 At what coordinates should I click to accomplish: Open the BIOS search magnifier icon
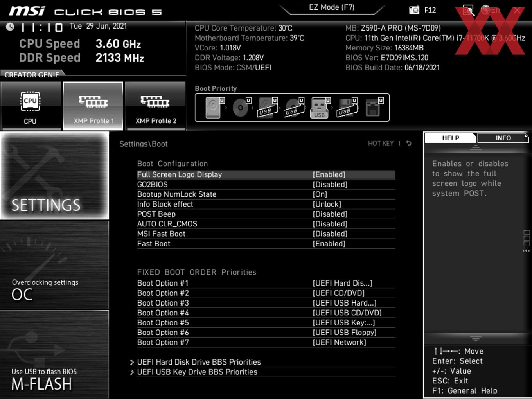coord(468,10)
